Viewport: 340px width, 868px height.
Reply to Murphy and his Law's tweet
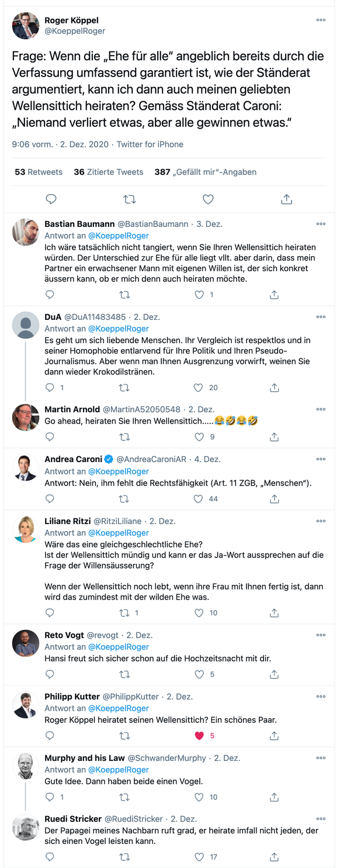click(50, 797)
